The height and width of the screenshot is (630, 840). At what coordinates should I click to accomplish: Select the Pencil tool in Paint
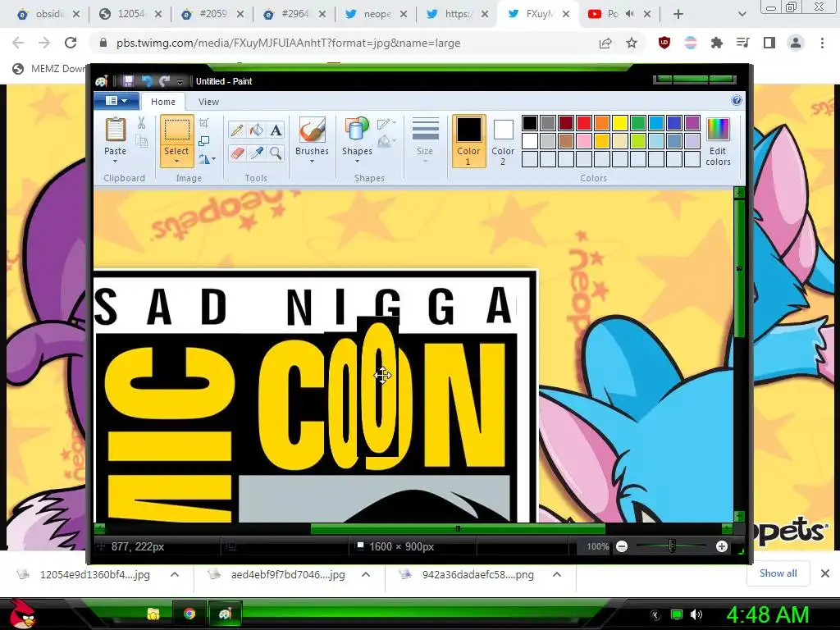237,130
